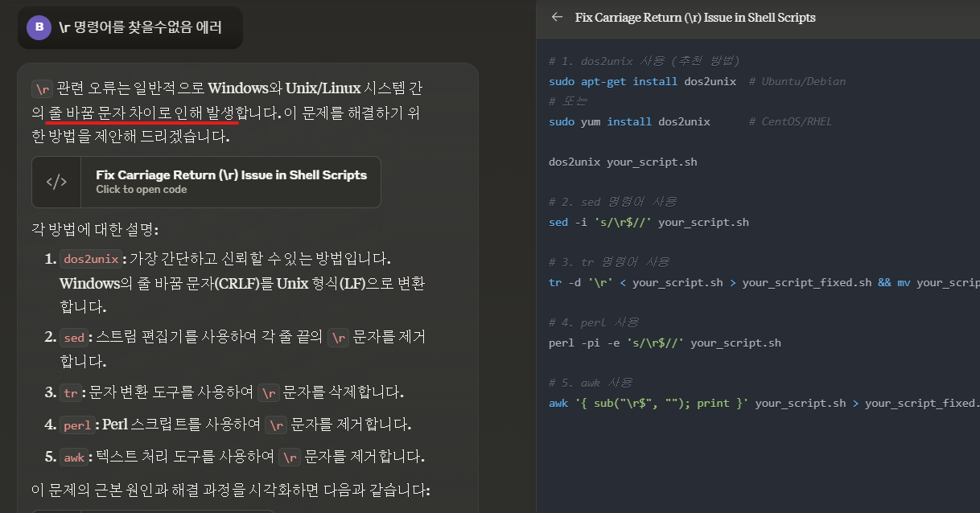The height and width of the screenshot is (513, 980).
Task: Click the awk inline code tag in list
Action: 73,458
